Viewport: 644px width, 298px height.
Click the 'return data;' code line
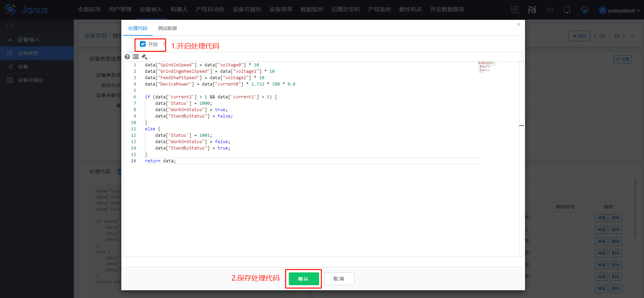(x=160, y=161)
